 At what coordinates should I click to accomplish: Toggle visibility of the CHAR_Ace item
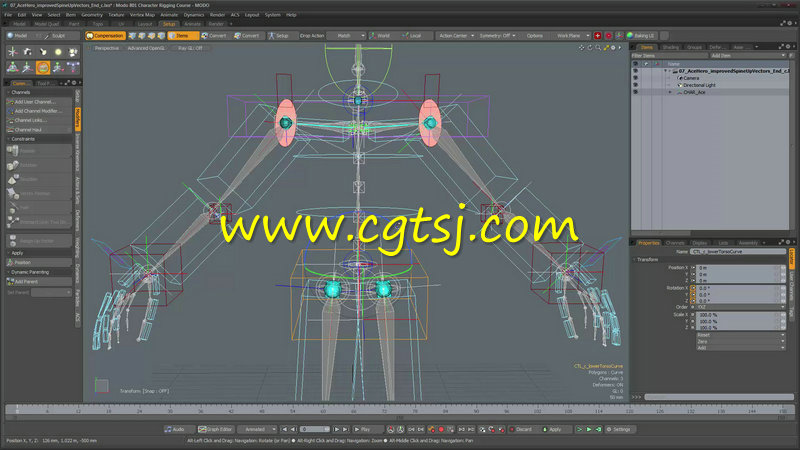(x=635, y=92)
